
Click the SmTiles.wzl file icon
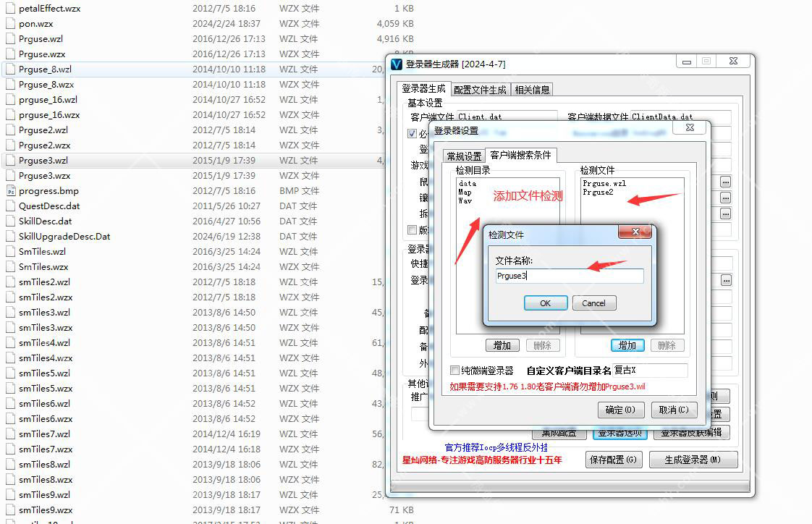pyautogui.click(x=11, y=252)
